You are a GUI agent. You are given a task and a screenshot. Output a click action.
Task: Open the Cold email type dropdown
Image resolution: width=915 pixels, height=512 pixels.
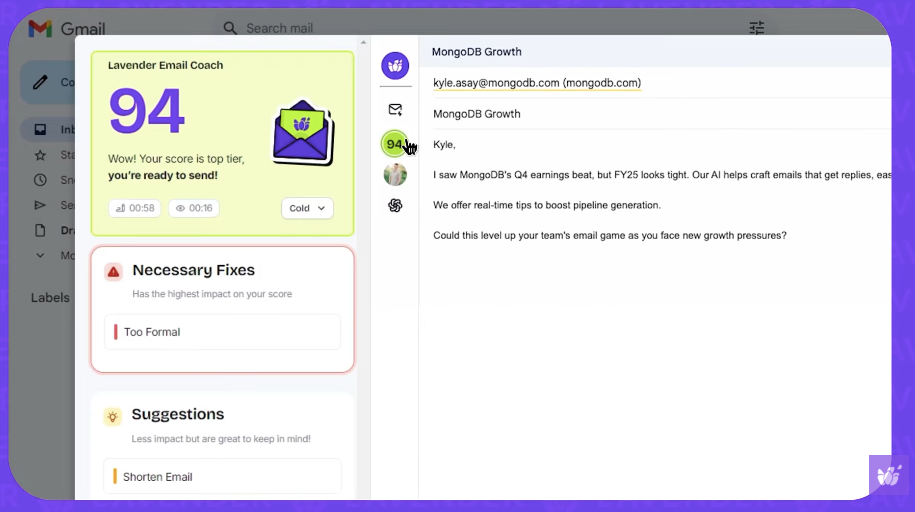tap(307, 208)
